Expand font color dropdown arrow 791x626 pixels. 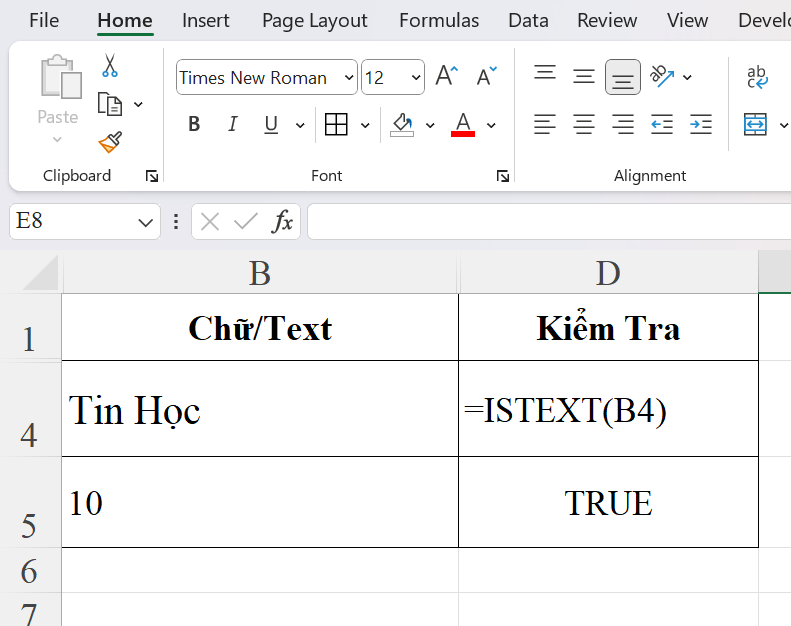pos(491,125)
